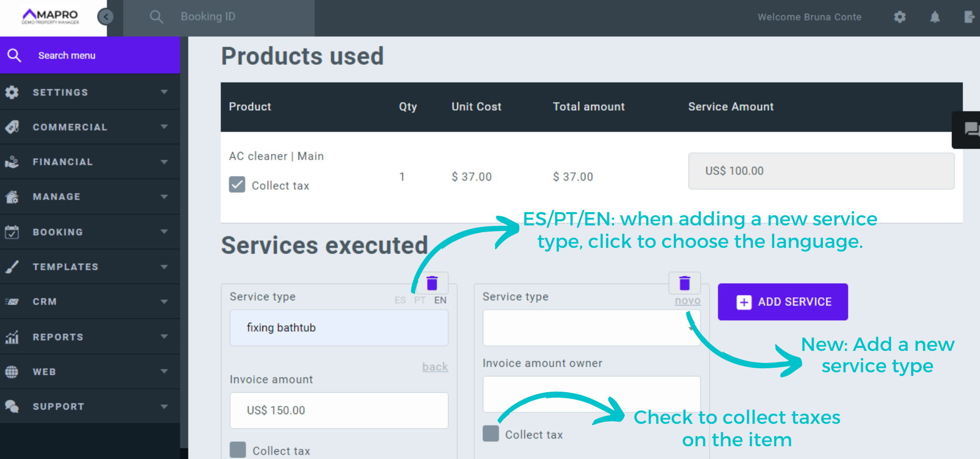The height and width of the screenshot is (459, 980).
Task: Select the EN language option
Action: (x=440, y=300)
